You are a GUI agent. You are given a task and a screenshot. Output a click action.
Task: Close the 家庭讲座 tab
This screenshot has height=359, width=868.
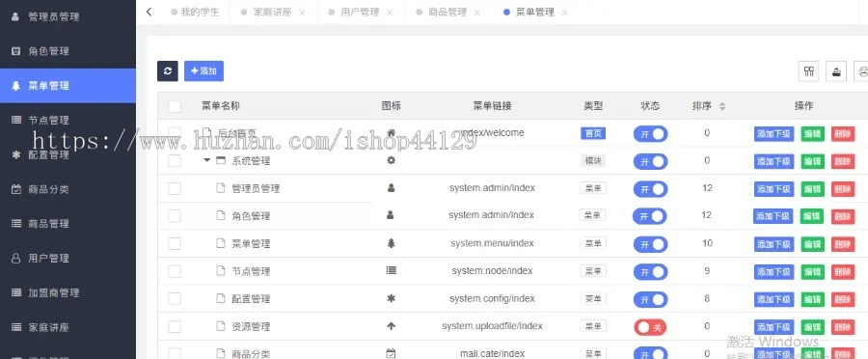pyautogui.click(x=302, y=13)
